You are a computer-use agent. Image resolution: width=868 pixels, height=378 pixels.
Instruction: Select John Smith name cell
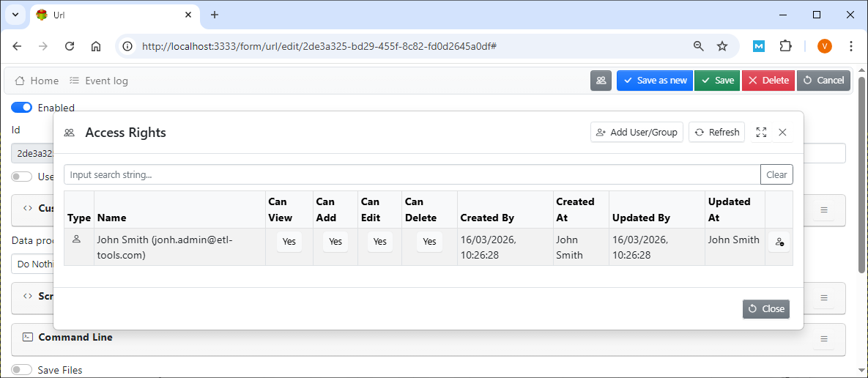[180, 248]
